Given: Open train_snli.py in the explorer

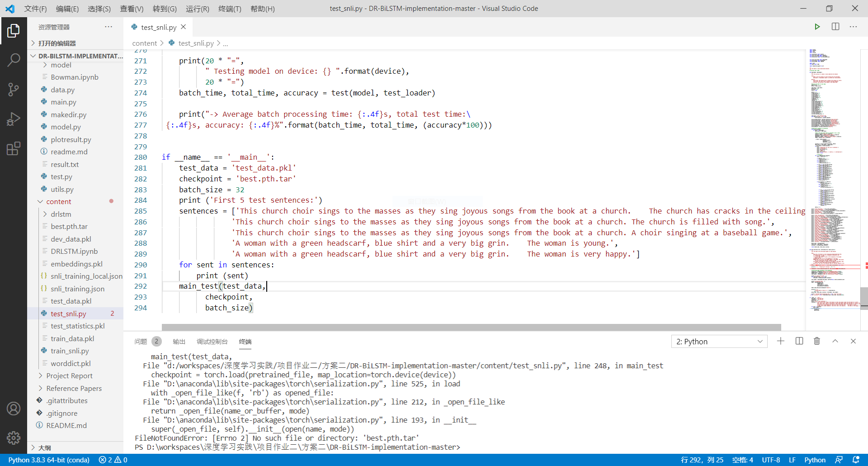Looking at the screenshot, I should click(70, 351).
